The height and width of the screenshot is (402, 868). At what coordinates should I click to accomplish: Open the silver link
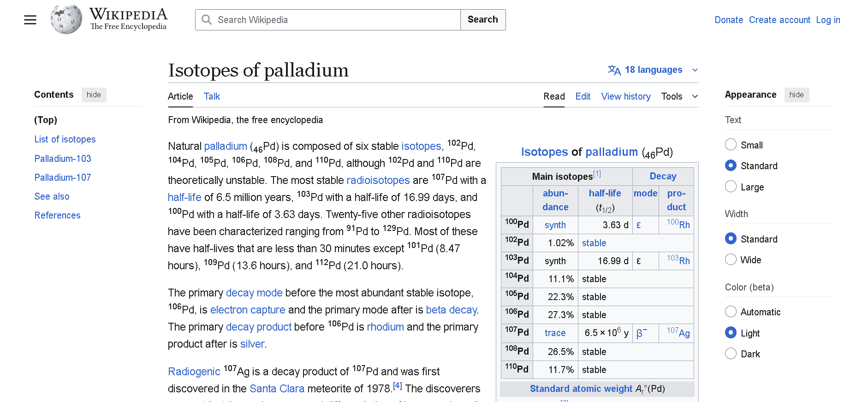(252, 344)
